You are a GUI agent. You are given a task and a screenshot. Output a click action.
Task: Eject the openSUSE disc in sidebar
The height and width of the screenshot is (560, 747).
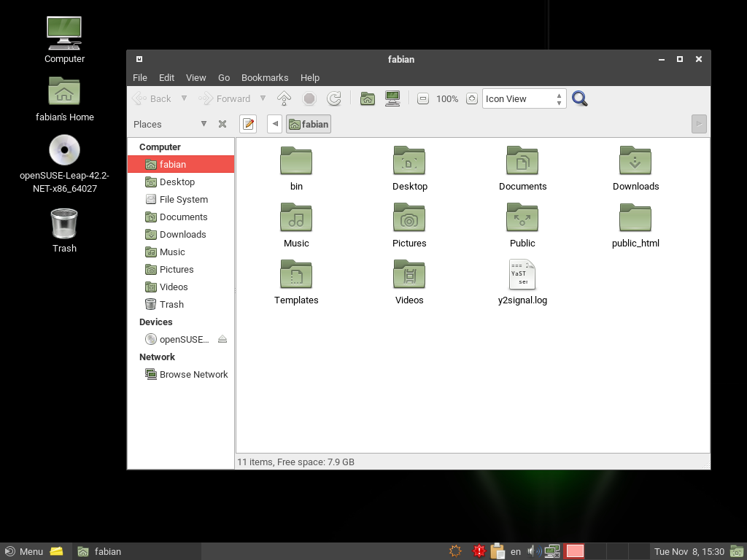(x=222, y=339)
